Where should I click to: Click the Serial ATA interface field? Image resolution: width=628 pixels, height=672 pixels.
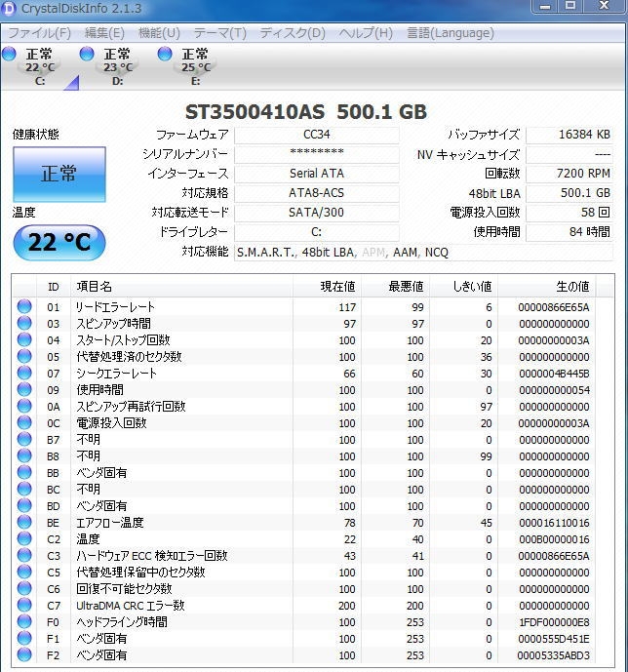[317, 174]
